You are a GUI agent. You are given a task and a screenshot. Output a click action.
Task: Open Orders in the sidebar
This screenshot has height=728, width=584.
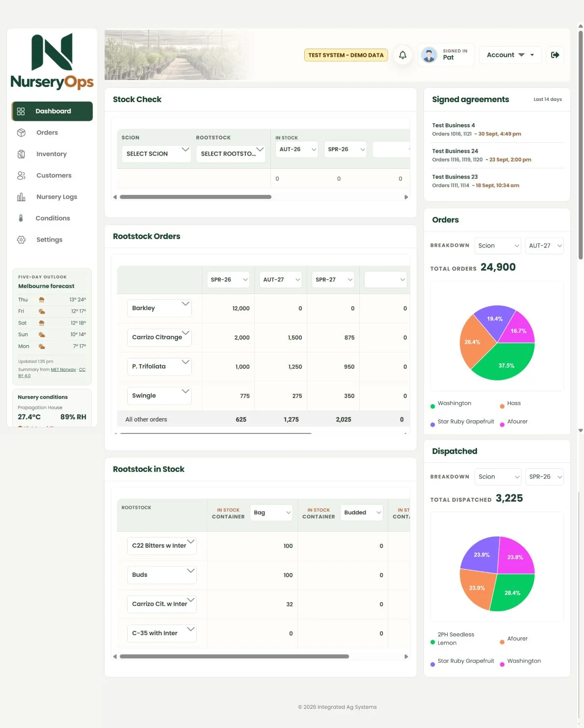(52, 133)
